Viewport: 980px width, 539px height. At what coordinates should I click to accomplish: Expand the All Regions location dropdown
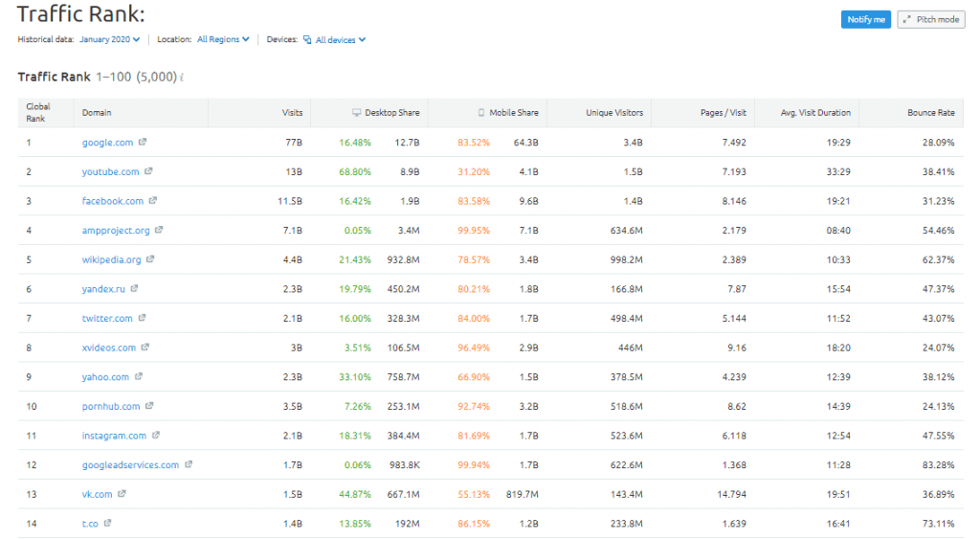(x=223, y=39)
